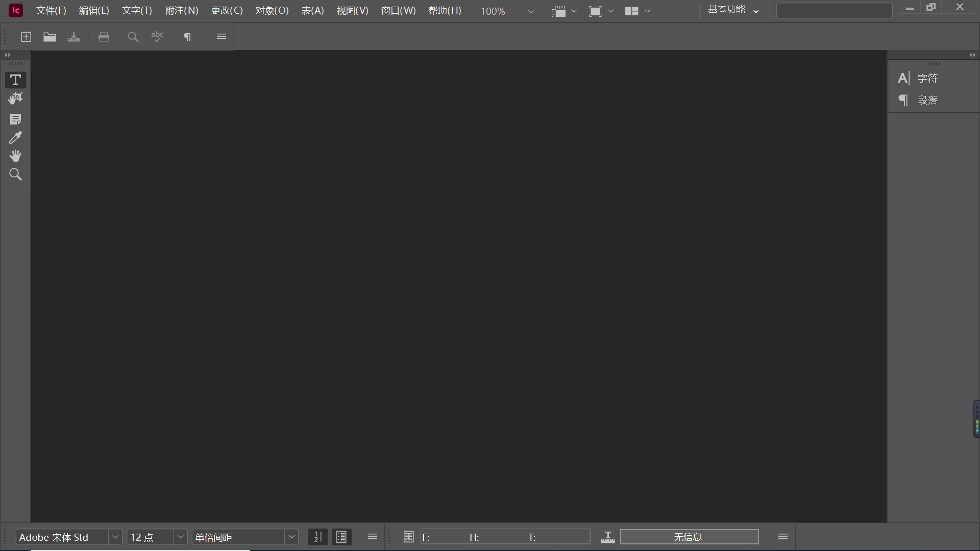
Task: Click the copyfit ruler icon
Action: [x=608, y=537]
